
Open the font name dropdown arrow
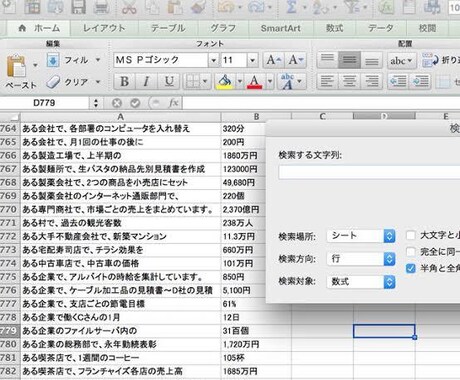pyautogui.click(x=214, y=60)
